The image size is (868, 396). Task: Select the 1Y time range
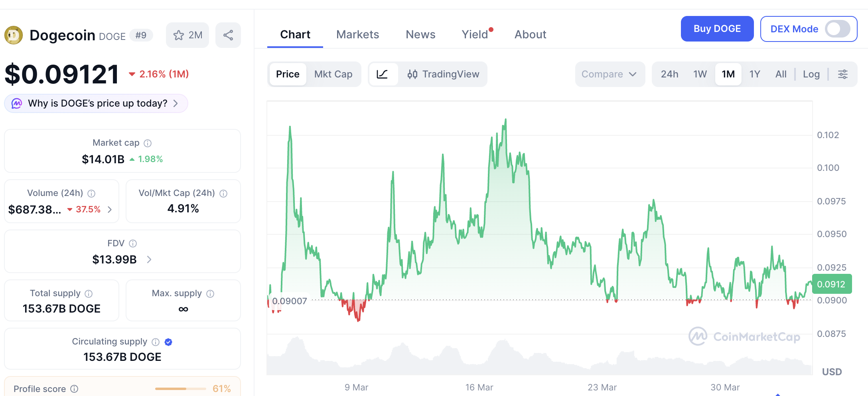pos(755,74)
